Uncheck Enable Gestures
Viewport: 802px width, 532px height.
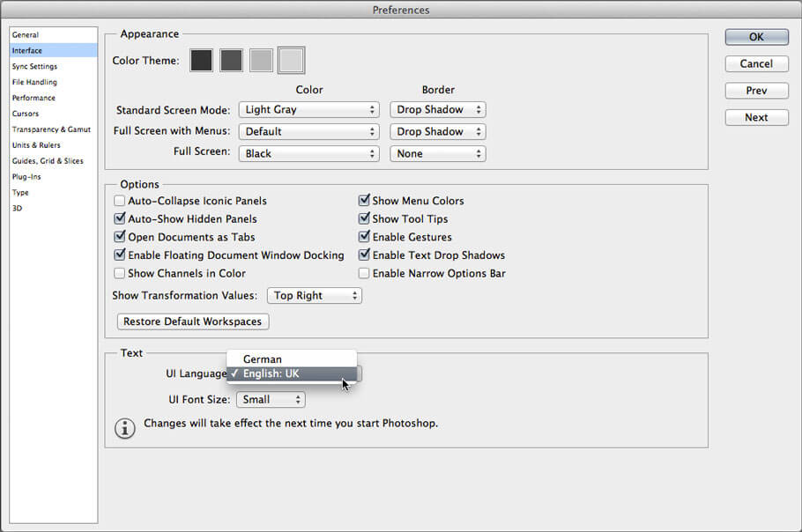point(364,237)
